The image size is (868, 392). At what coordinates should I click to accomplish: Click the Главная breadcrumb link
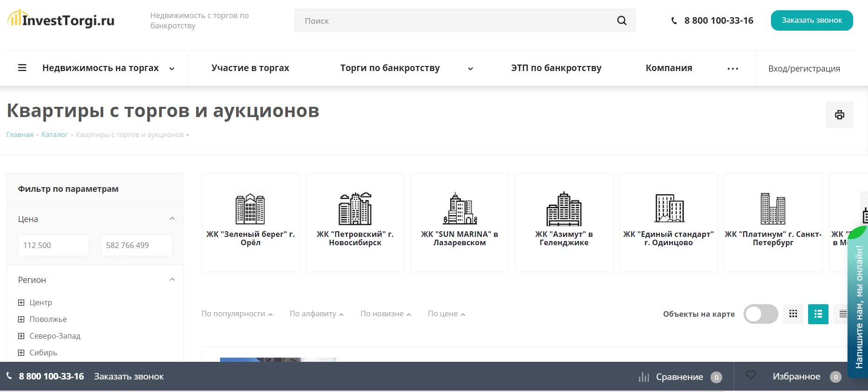coord(20,135)
